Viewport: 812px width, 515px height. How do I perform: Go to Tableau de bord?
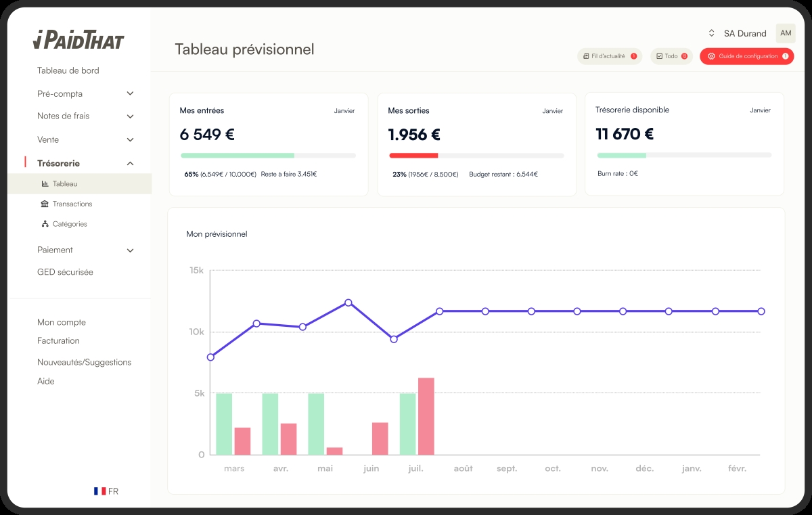[68, 71]
